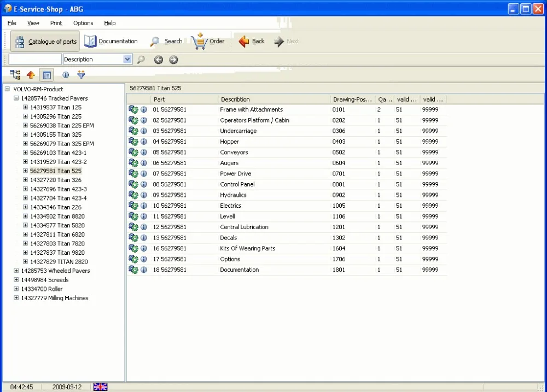Expand the 14285753 Wheeled Pavers node
Viewport: 547px width, 392px height.
tap(16, 271)
